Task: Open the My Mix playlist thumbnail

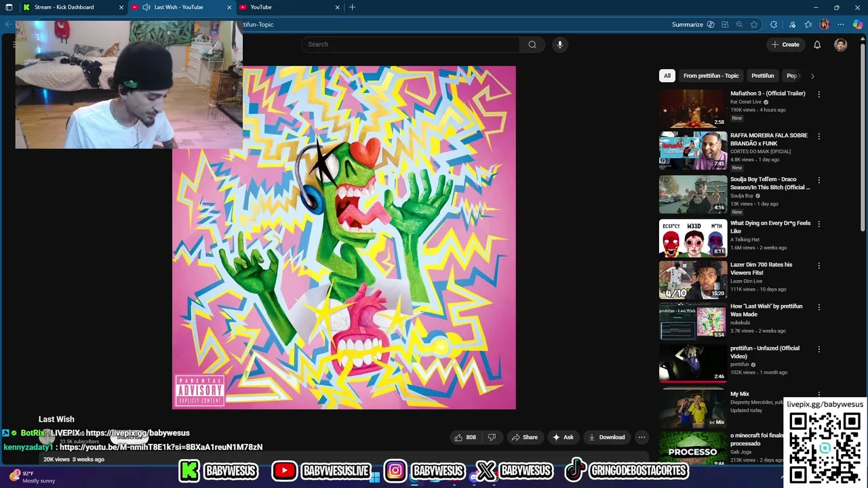Action: tap(693, 409)
